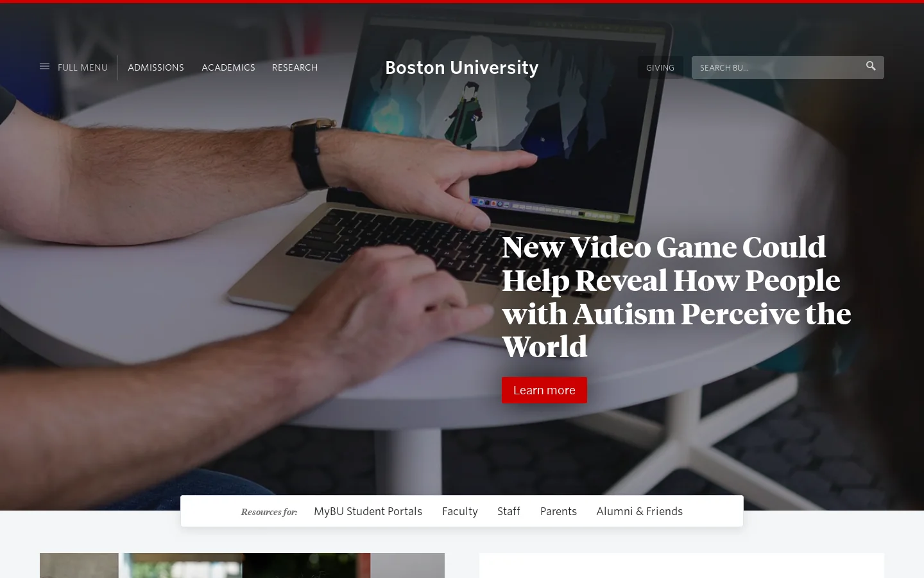The image size is (924, 578).
Task: Select the Faculty resources link
Action: coord(460,511)
